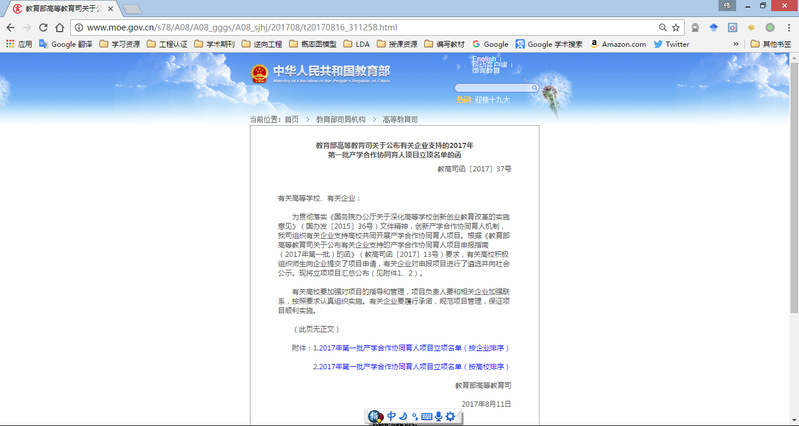Click the browser back arrow
The width and height of the screenshot is (799, 426).
[12, 27]
